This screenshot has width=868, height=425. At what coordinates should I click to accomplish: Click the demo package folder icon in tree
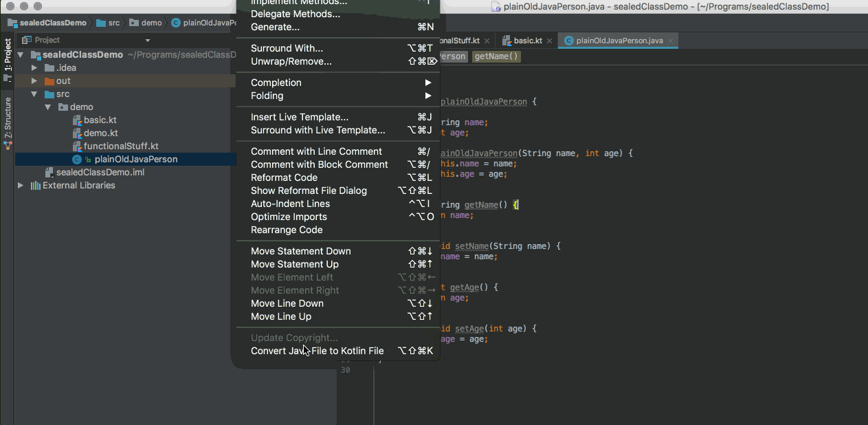click(x=63, y=107)
